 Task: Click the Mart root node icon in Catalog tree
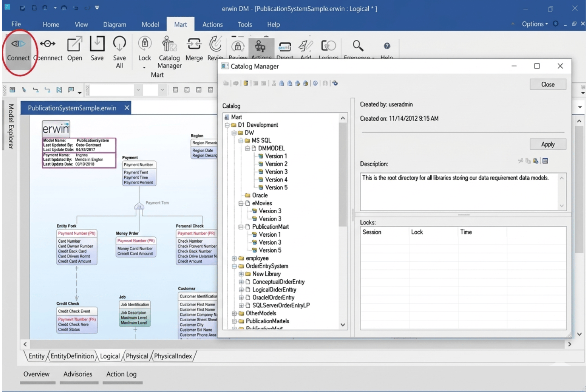pyautogui.click(x=227, y=117)
